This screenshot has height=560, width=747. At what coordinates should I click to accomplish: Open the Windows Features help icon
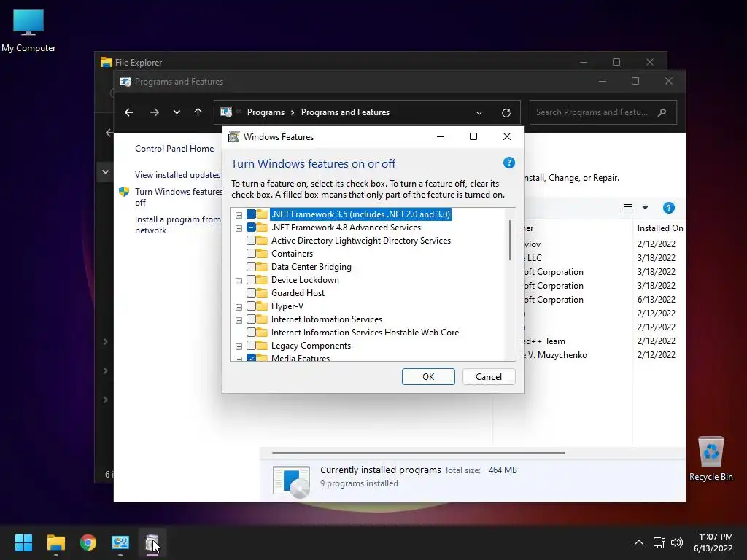coord(508,163)
